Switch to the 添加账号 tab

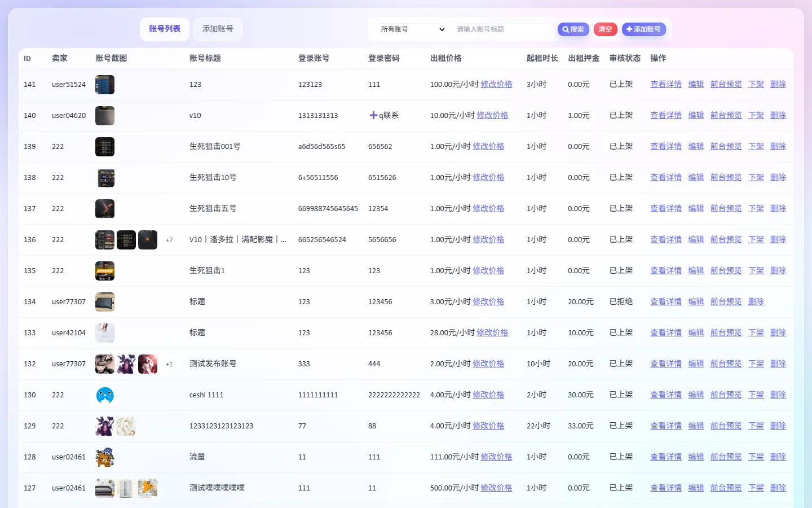pos(218,29)
